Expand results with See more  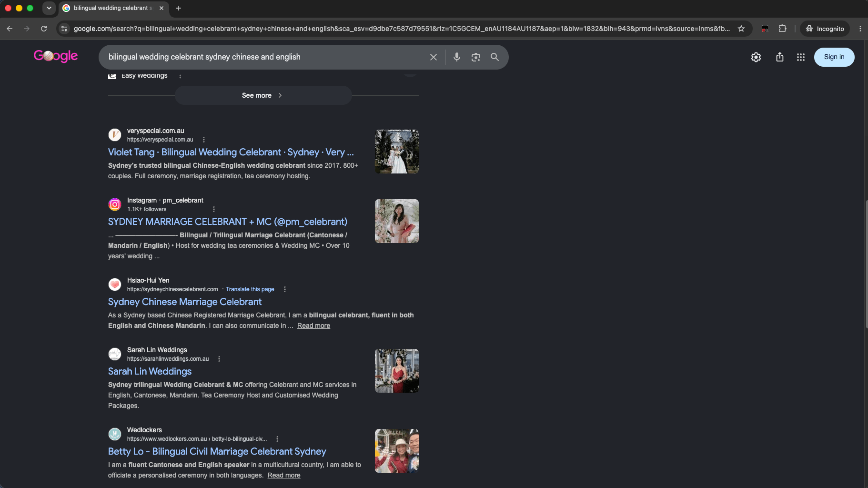tap(263, 95)
